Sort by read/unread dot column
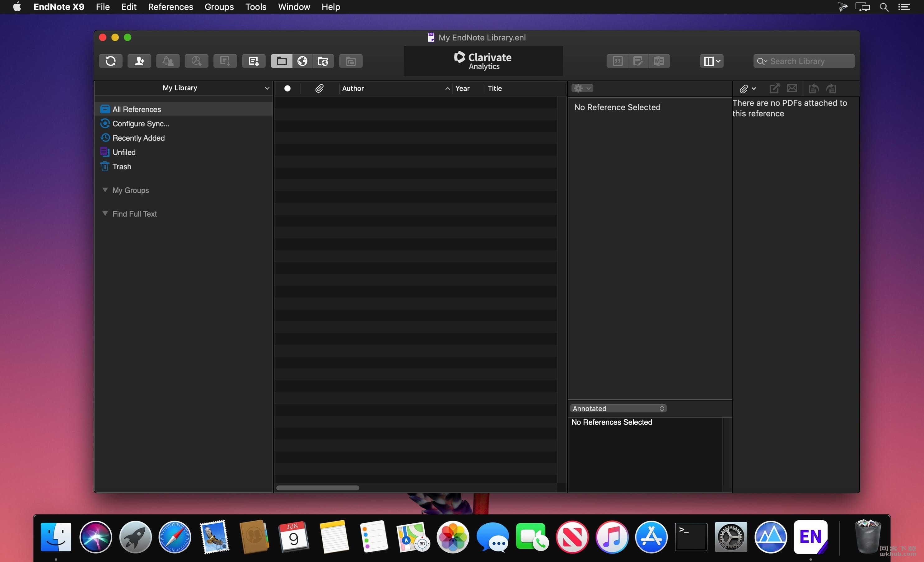 point(287,88)
